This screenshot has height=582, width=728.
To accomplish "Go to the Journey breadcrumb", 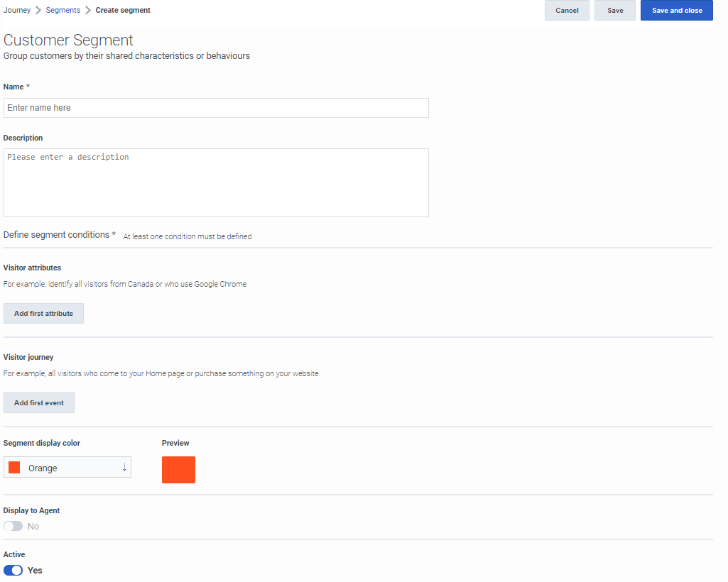I will click(17, 10).
